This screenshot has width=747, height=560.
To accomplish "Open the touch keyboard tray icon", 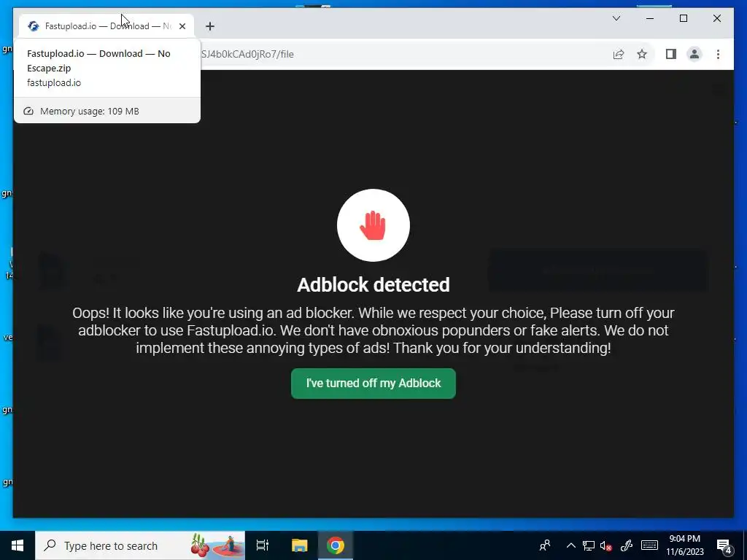I will coord(649,545).
